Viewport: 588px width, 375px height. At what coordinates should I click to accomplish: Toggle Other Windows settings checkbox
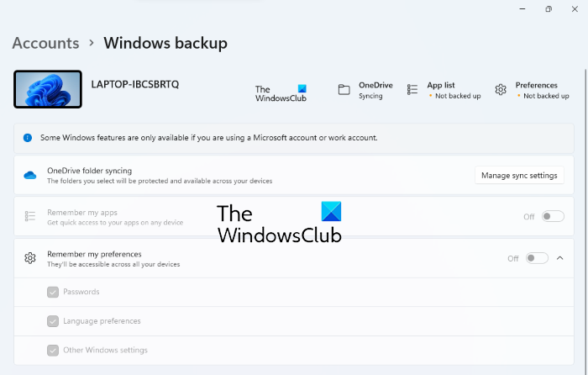click(53, 351)
